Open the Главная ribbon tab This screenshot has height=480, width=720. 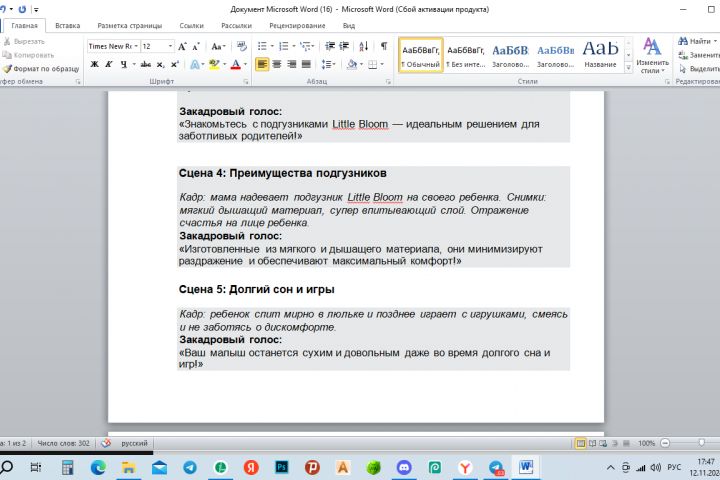coord(24,26)
